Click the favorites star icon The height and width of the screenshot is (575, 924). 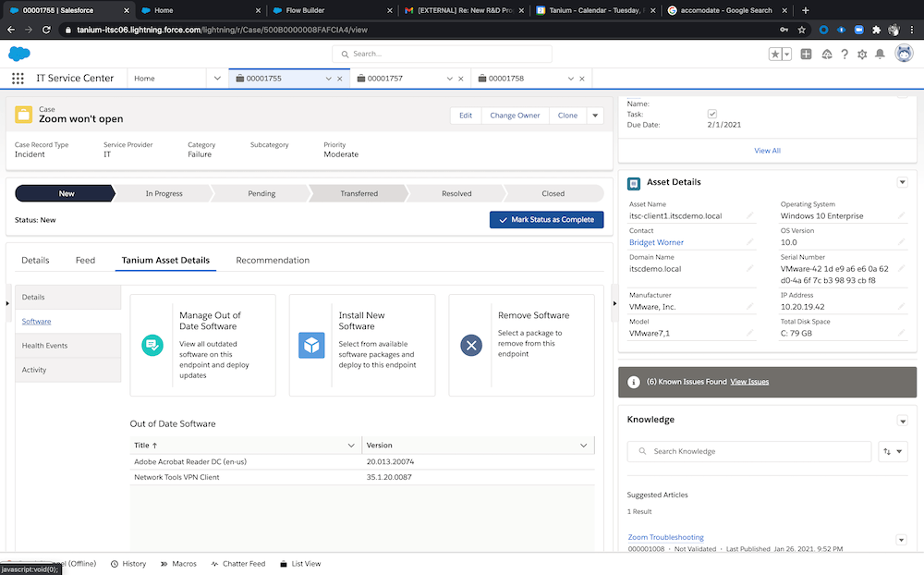[x=774, y=55]
